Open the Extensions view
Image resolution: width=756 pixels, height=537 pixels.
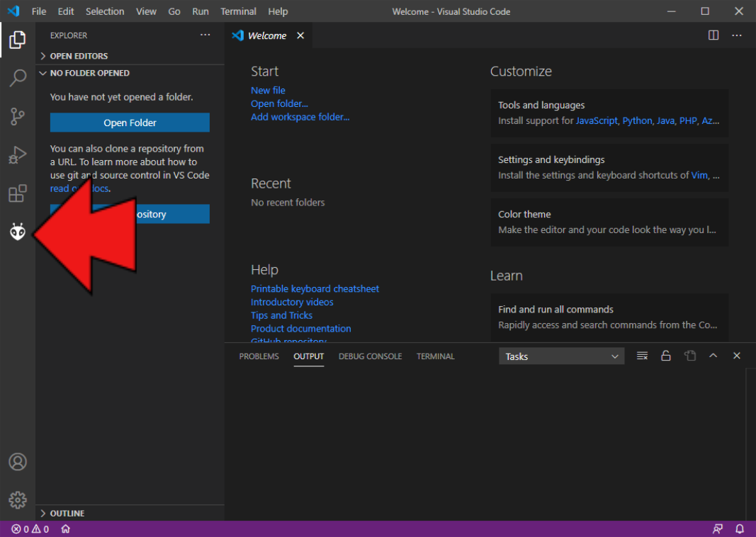pos(18,193)
